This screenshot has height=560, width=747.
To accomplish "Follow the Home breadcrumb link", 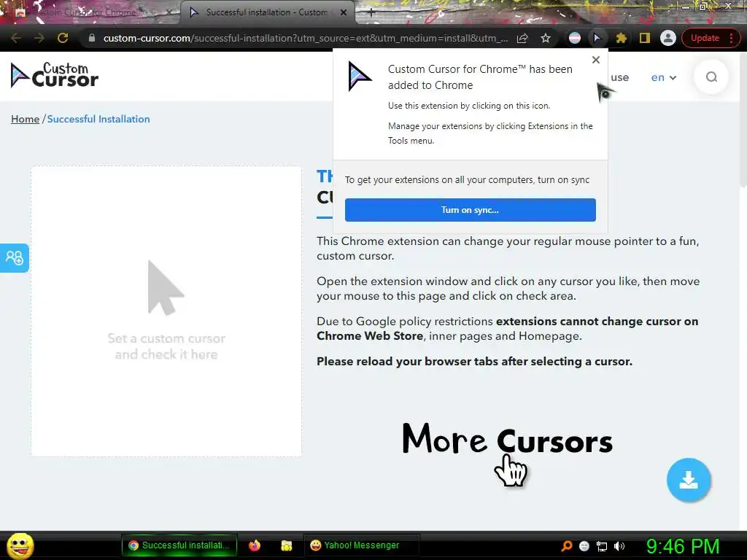I will [26, 119].
